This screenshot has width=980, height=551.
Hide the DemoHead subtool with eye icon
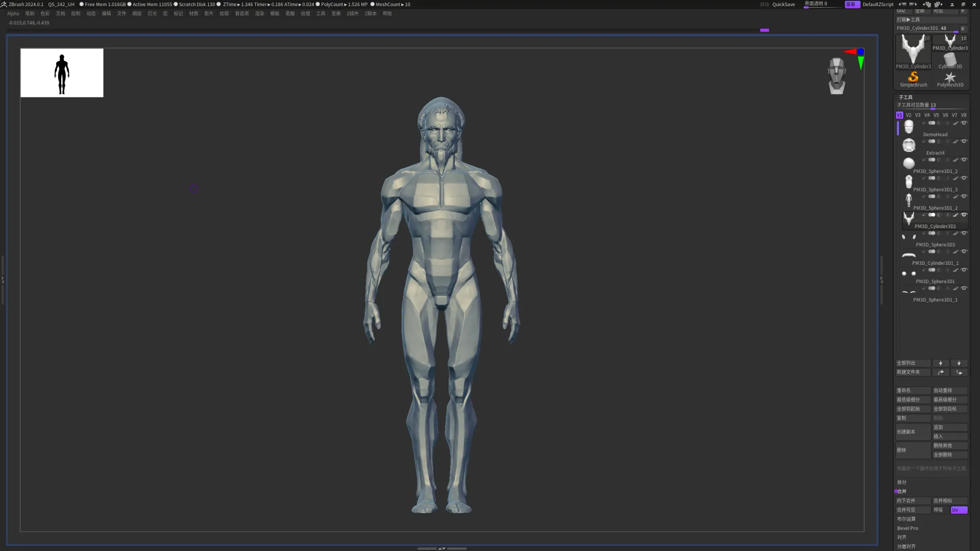[x=964, y=123]
